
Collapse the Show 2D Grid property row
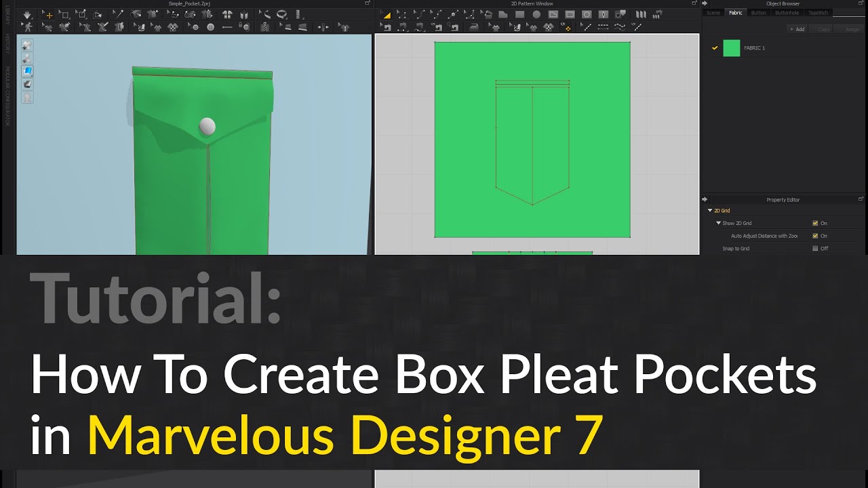[x=719, y=223]
